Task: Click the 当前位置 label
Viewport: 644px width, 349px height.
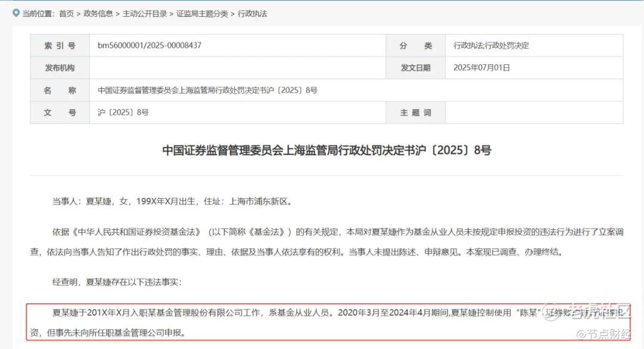Action: click(x=38, y=14)
